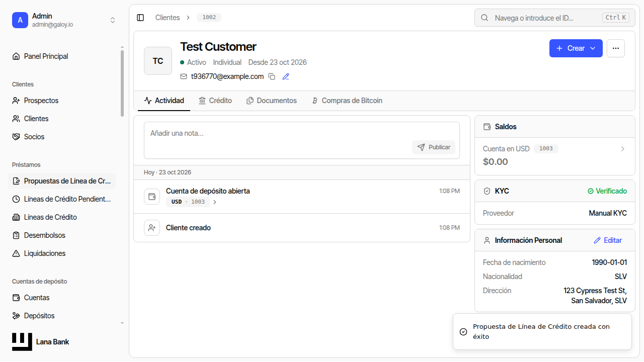The height and width of the screenshot is (362, 644).
Task: Click the Liquidaciones warning icon
Action: tap(16, 253)
